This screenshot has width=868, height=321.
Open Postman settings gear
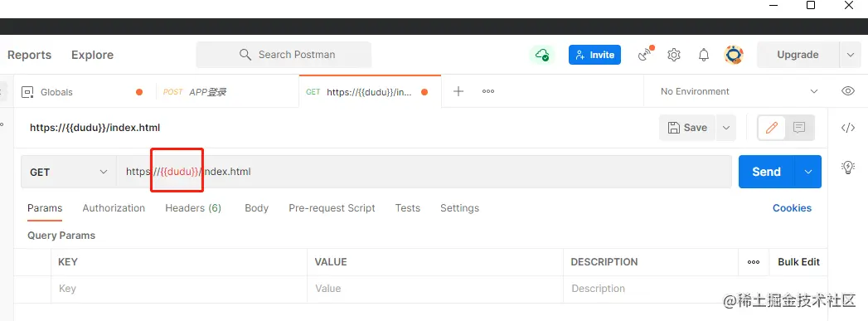coord(674,55)
